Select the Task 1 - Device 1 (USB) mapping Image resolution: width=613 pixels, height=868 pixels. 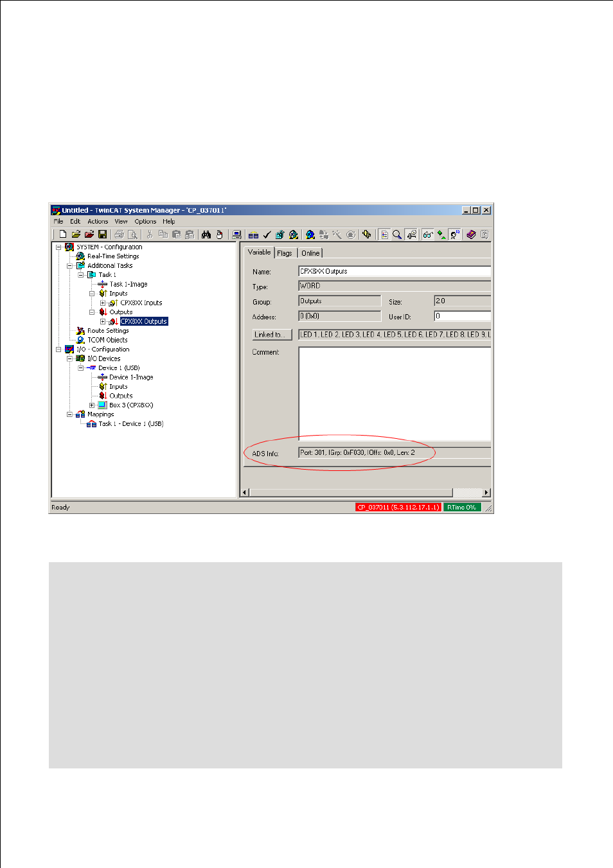click(131, 424)
